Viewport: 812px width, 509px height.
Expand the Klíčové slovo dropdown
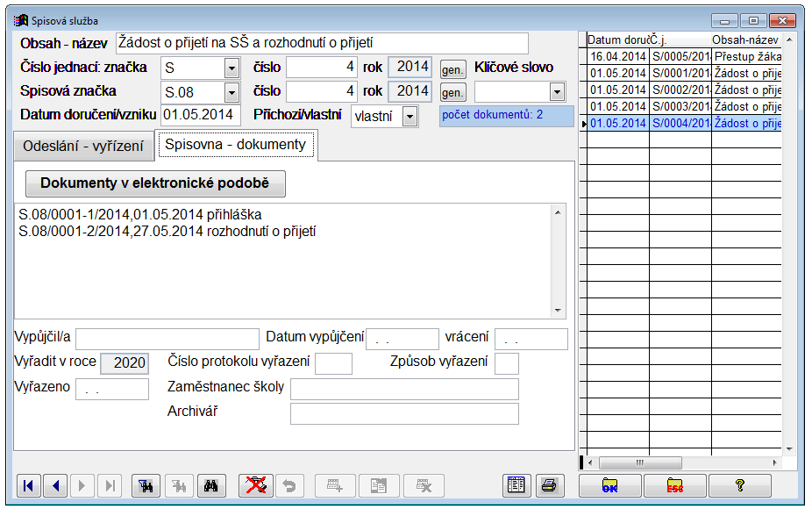pos(556,92)
